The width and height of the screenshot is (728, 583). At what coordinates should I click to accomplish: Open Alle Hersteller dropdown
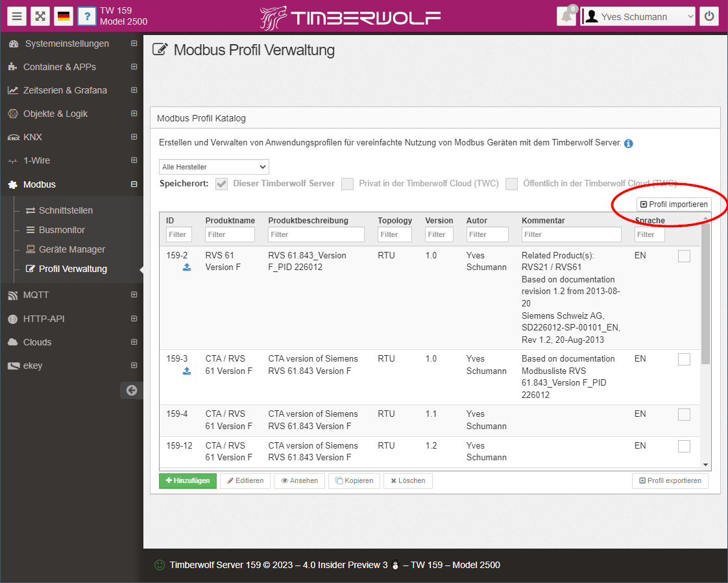click(x=213, y=167)
